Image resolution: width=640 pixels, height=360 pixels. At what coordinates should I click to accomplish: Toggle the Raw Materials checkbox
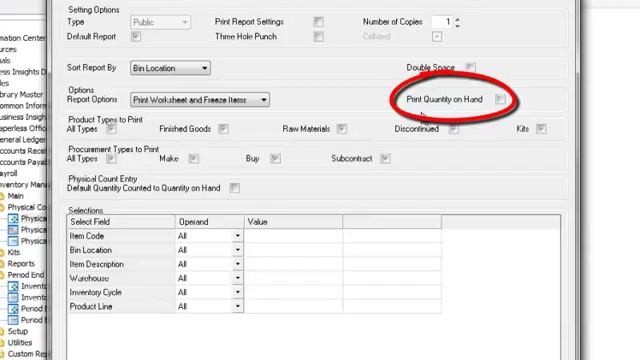point(342,129)
